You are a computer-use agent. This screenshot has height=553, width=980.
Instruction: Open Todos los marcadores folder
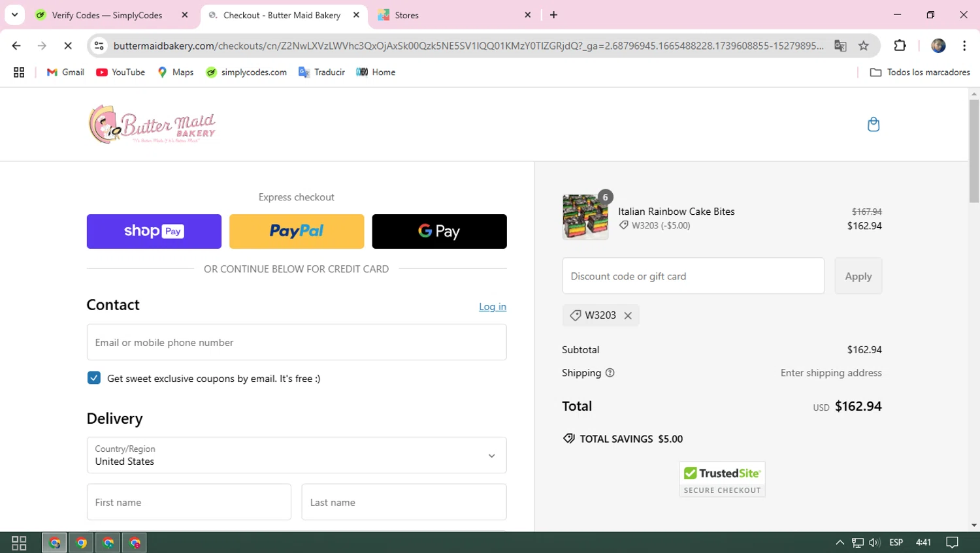pyautogui.click(x=920, y=72)
